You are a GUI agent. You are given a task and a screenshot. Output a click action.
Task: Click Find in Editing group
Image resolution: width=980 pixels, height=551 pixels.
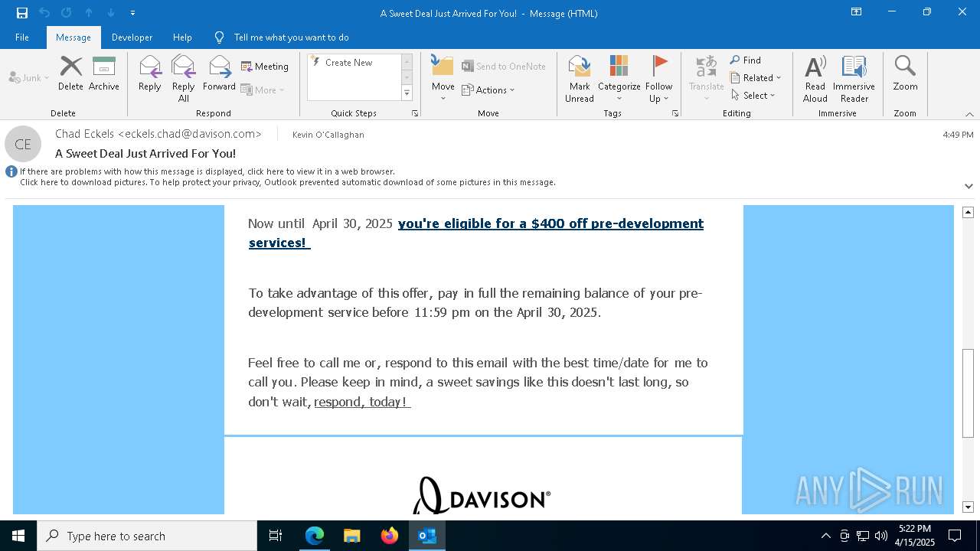coord(746,60)
